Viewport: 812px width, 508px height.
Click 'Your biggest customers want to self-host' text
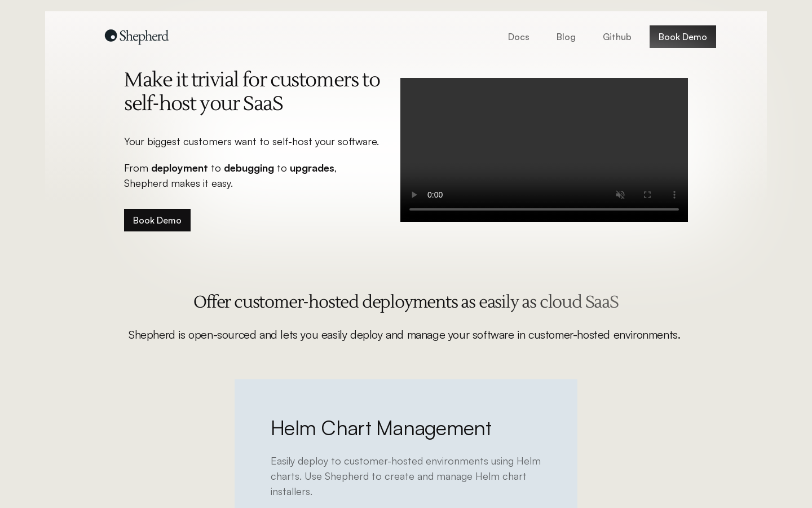pyautogui.click(x=251, y=141)
